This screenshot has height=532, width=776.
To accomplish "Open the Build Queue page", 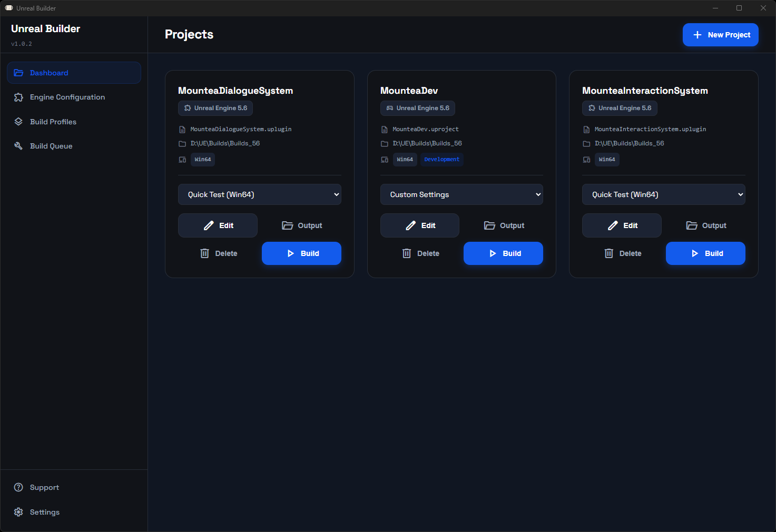I will click(x=74, y=146).
